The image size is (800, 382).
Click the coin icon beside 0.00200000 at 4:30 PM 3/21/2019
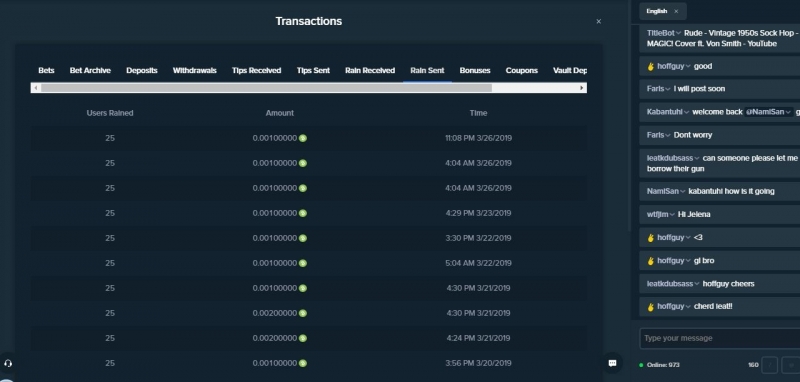303,313
